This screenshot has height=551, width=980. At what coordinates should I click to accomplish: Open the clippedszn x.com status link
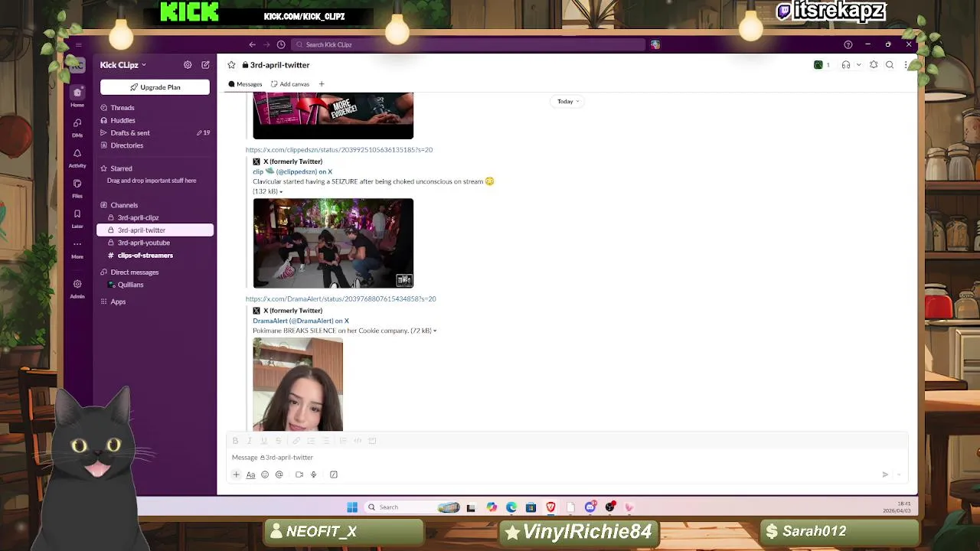(x=339, y=150)
